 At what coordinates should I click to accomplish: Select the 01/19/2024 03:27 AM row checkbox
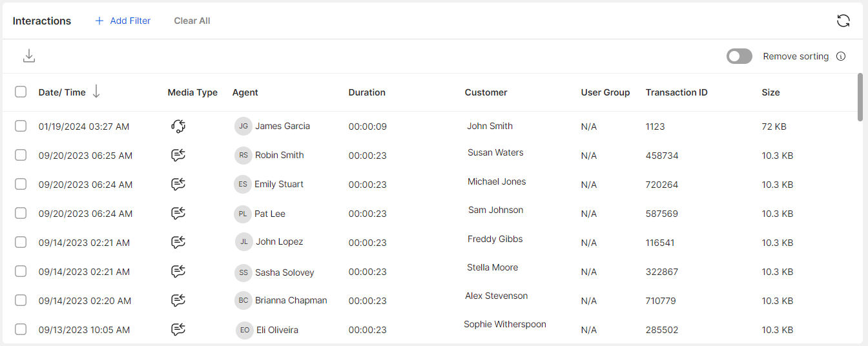pos(21,126)
